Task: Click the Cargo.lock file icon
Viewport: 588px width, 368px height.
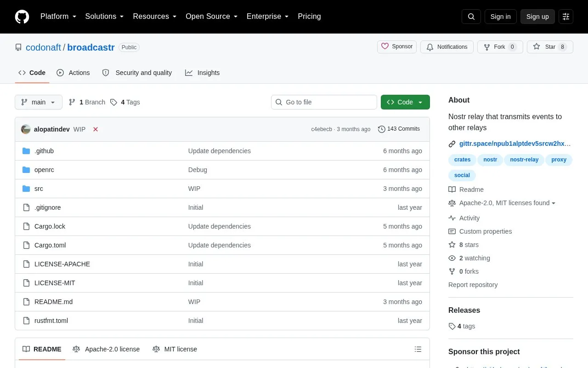Action: [x=26, y=226]
